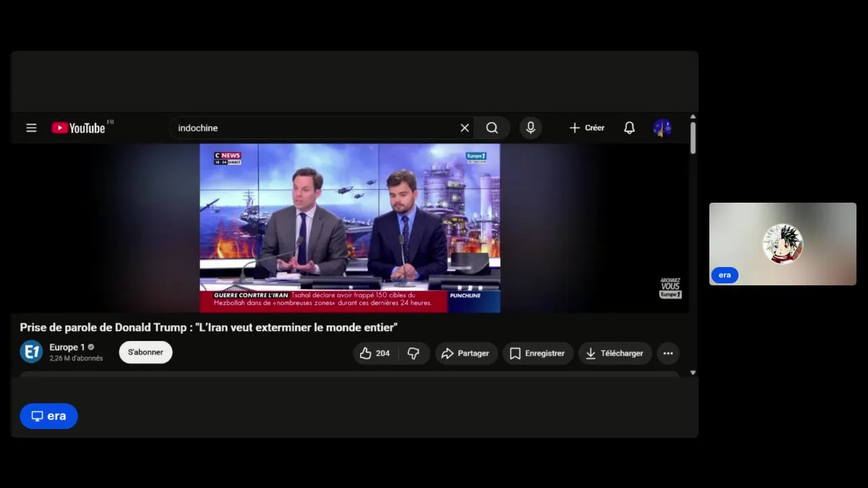Click the era participant avatar tile
The height and width of the screenshot is (488, 868).
[783, 244]
